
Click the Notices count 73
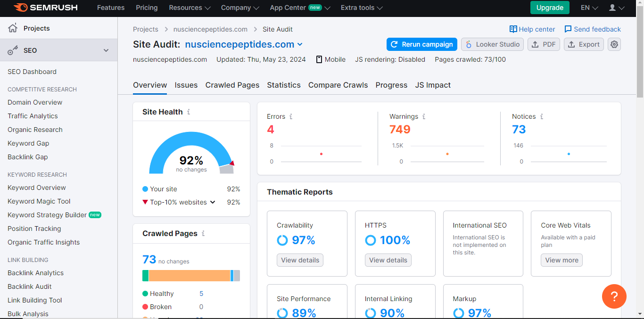[519, 130]
